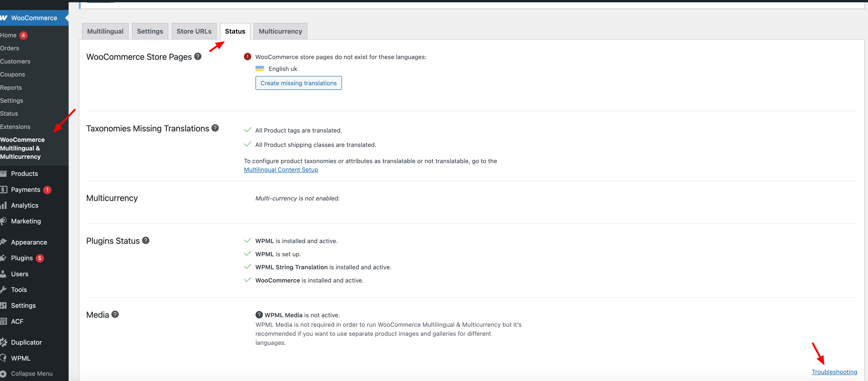Open help icon beside Plugins Status heading
868x381 pixels.
pos(146,241)
